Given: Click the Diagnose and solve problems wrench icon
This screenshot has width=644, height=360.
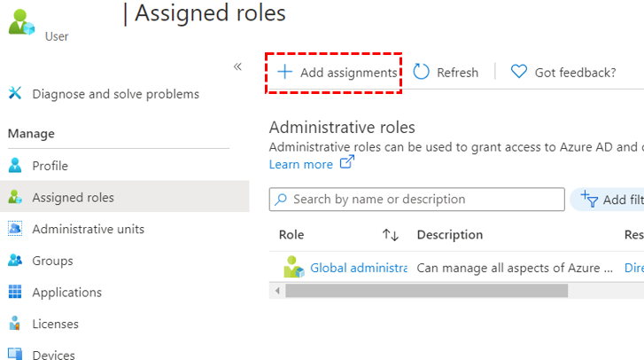Looking at the screenshot, I should pyautogui.click(x=15, y=93).
